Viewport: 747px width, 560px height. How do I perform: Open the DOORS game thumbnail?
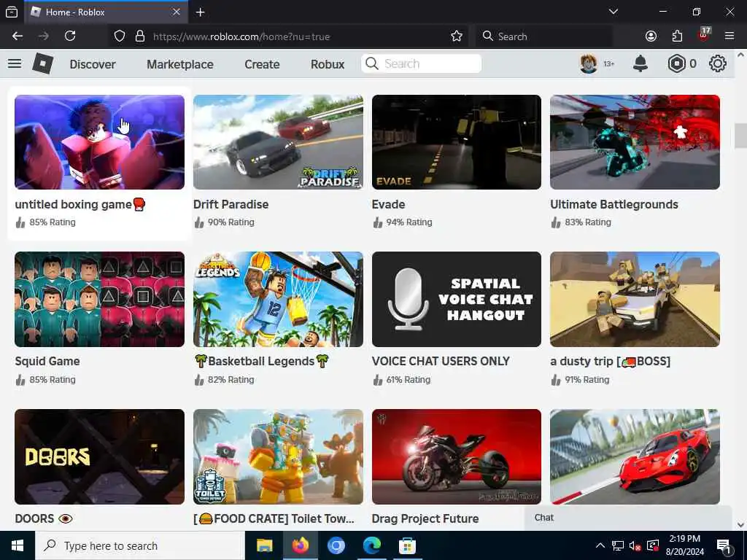tap(99, 456)
